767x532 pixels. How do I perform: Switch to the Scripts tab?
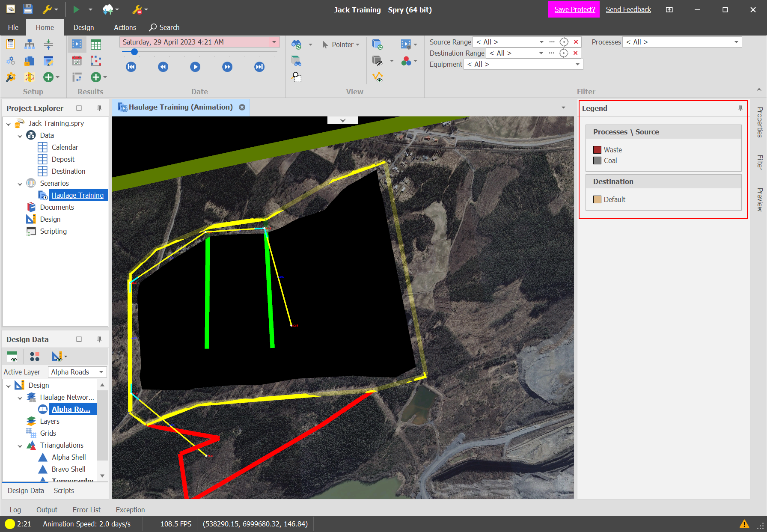(64, 490)
